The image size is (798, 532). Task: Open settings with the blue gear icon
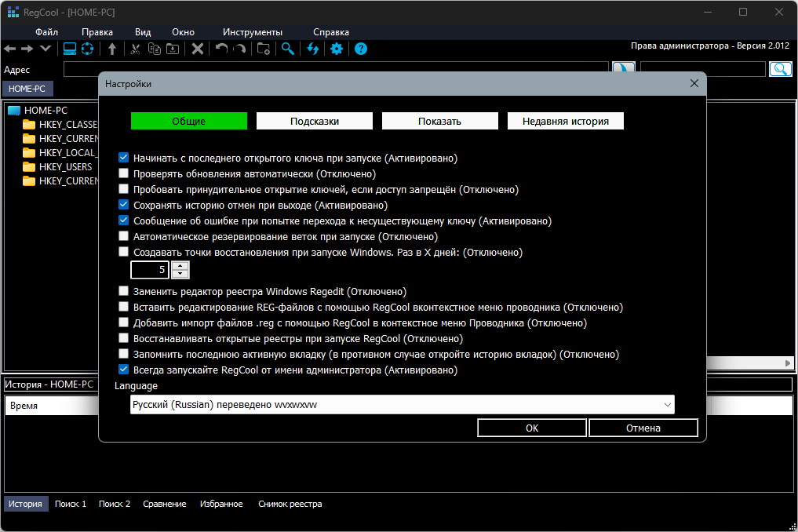(337, 49)
